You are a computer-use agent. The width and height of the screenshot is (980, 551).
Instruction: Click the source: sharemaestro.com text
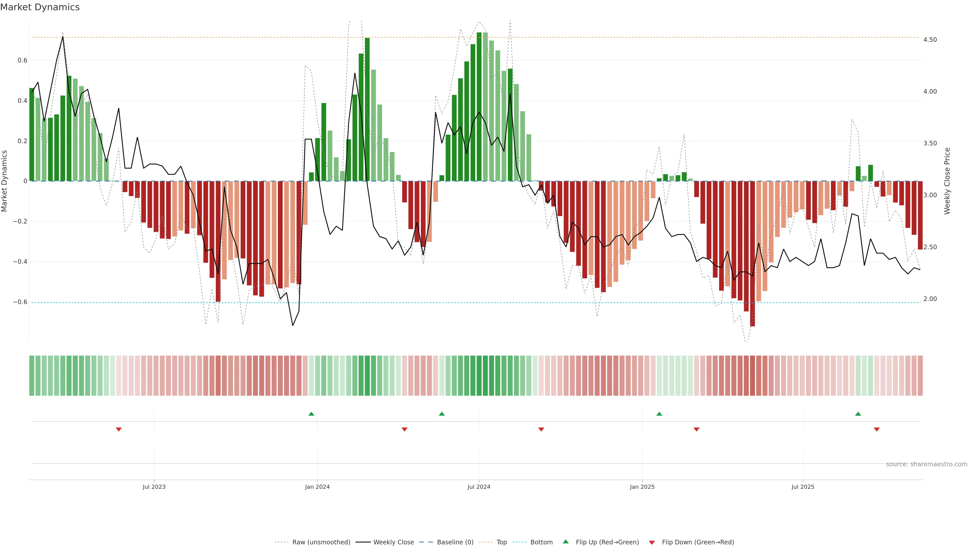pos(926,464)
